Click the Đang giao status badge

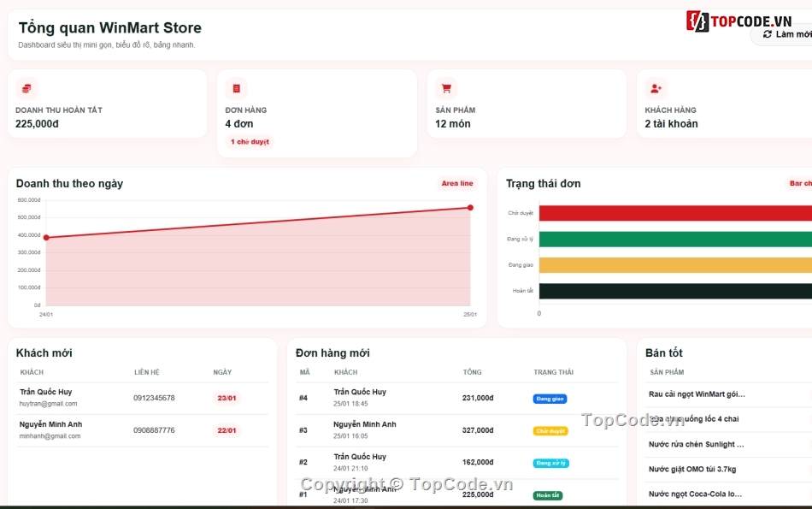(x=550, y=399)
